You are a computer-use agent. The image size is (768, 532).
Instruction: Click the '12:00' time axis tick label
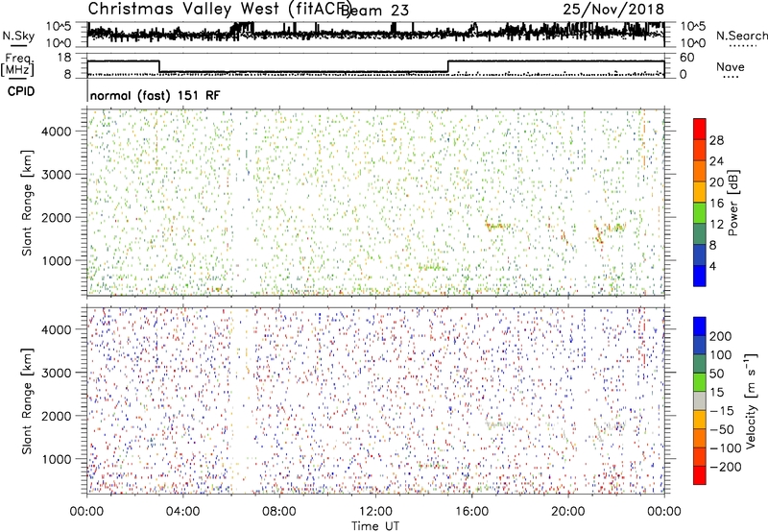click(x=375, y=512)
